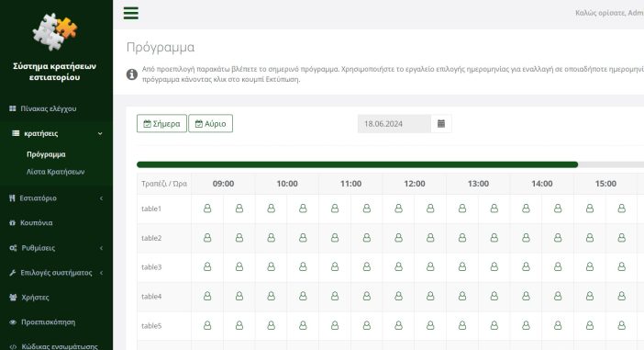
Task: Book table5 first slot at 14:00
Action: point(526,326)
